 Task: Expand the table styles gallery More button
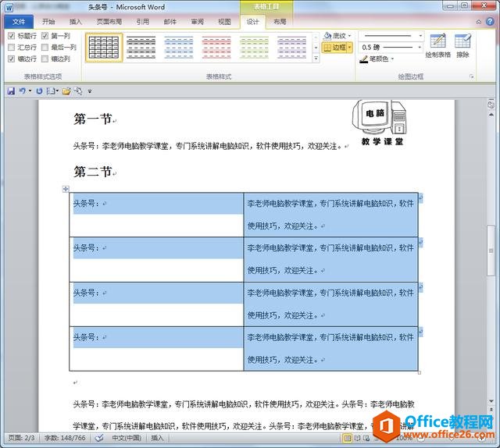pos(316,59)
